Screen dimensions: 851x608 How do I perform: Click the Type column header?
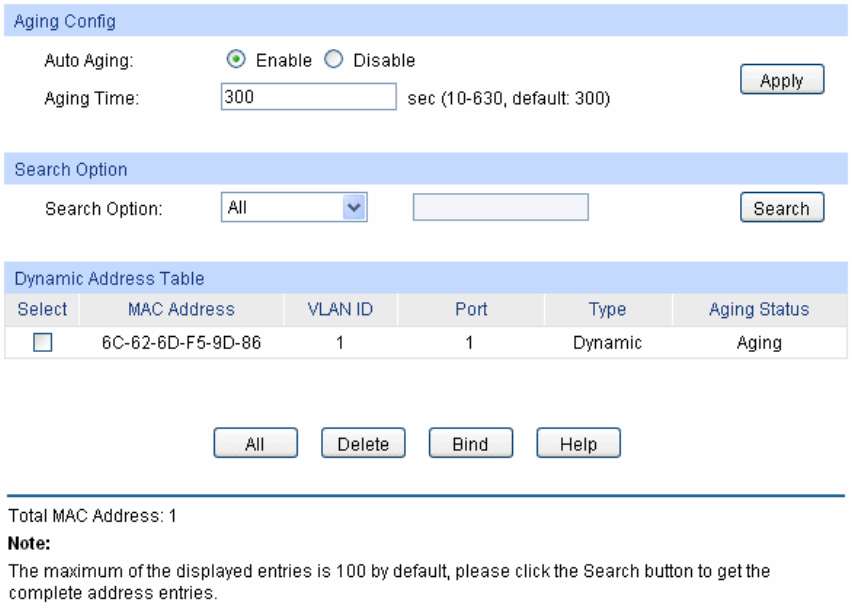[x=607, y=309]
